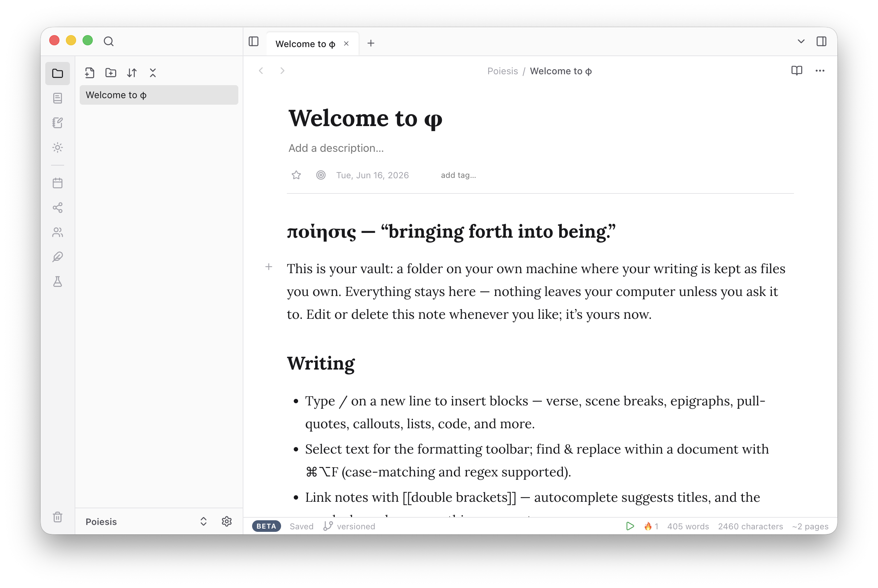Click the Add a description field

[x=336, y=148]
